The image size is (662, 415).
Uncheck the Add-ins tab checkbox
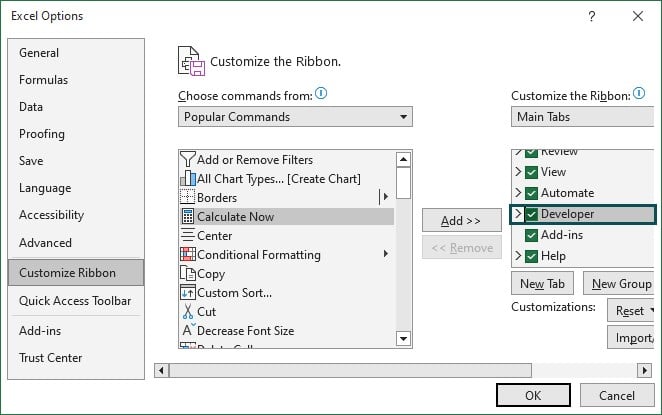pos(531,235)
